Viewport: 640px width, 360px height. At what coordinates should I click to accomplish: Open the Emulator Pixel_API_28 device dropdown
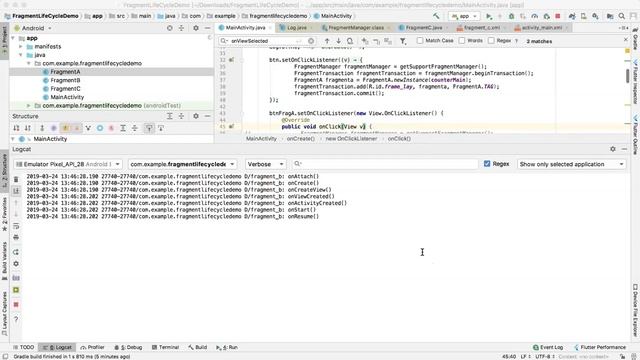coord(68,164)
